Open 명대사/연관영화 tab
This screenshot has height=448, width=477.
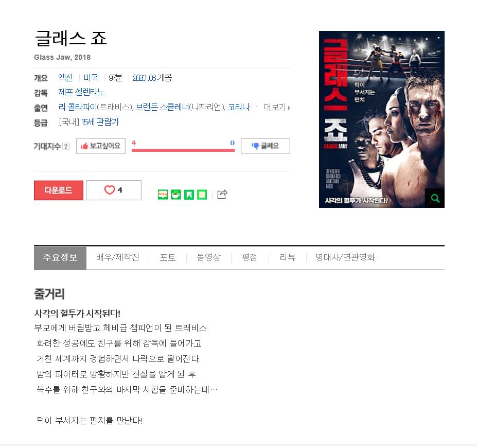tap(345, 257)
